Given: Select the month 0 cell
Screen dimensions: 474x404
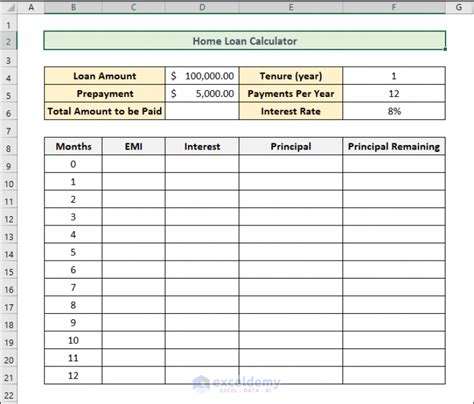Looking at the screenshot, I should (73, 164).
